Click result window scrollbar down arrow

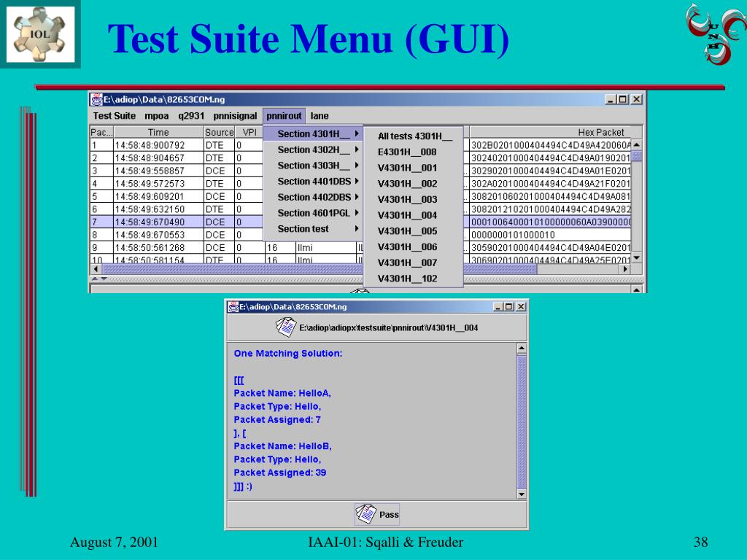pos(521,494)
